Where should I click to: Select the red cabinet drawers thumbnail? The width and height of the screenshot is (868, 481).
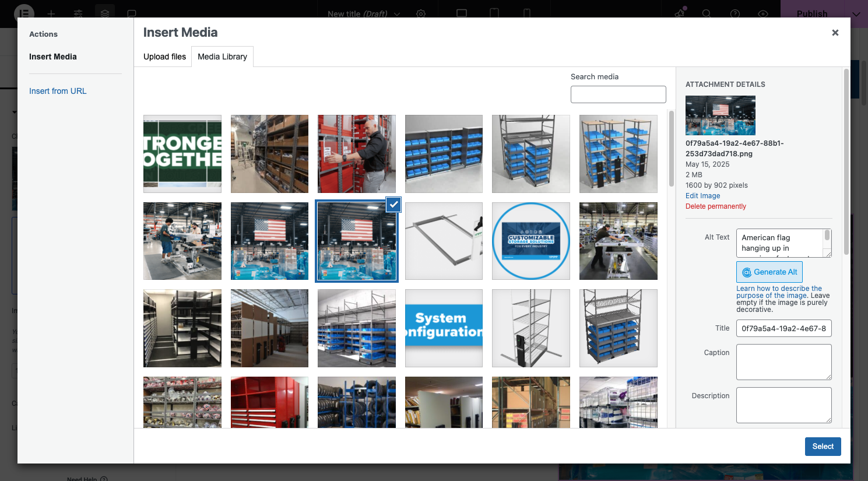pyautogui.click(x=269, y=402)
